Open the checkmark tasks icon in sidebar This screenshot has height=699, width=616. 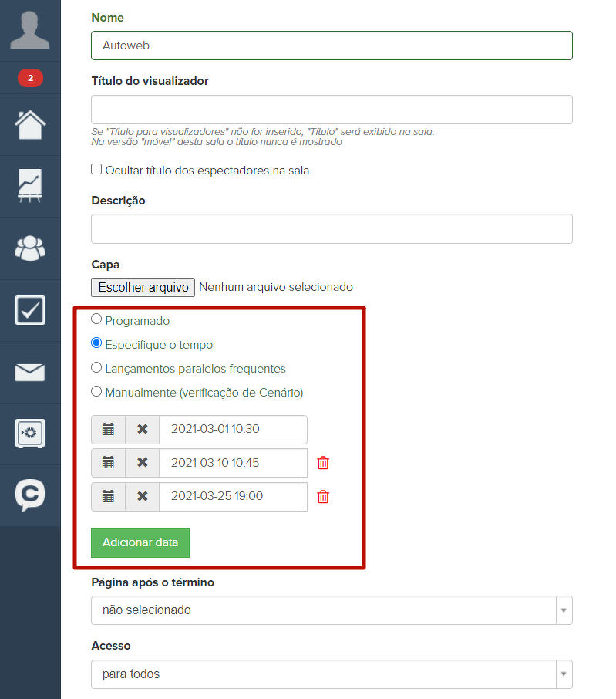click(x=30, y=310)
